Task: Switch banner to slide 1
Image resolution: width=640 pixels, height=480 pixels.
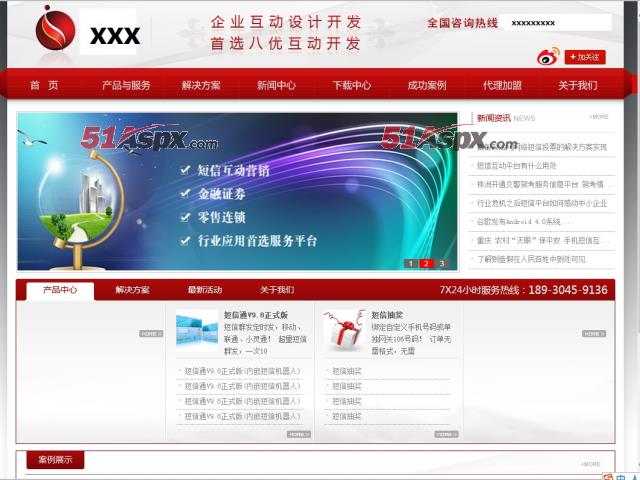Action: (411, 263)
